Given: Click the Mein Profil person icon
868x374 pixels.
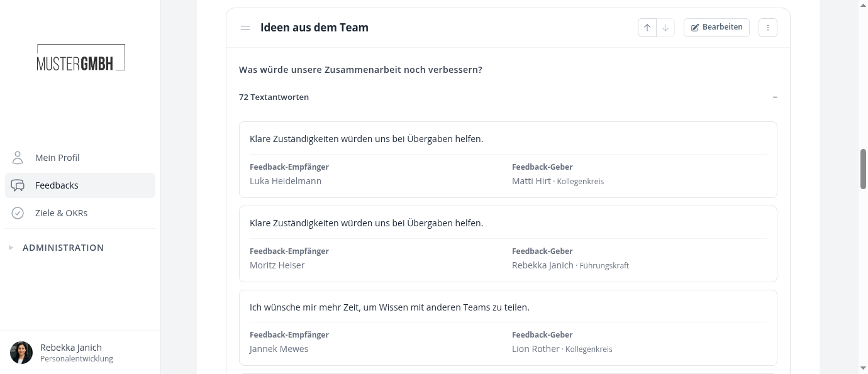Looking at the screenshot, I should 18,158.
